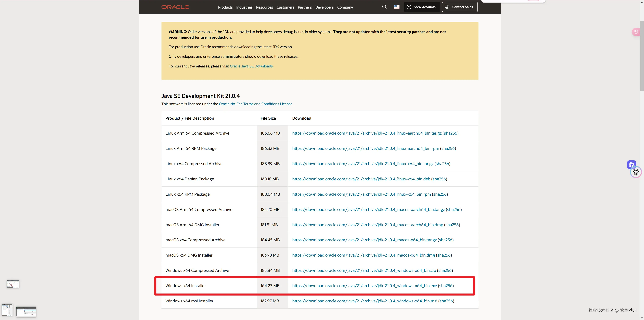644x320 pixels.
Task: Expand the Company menu
Action: pos(345,7)
